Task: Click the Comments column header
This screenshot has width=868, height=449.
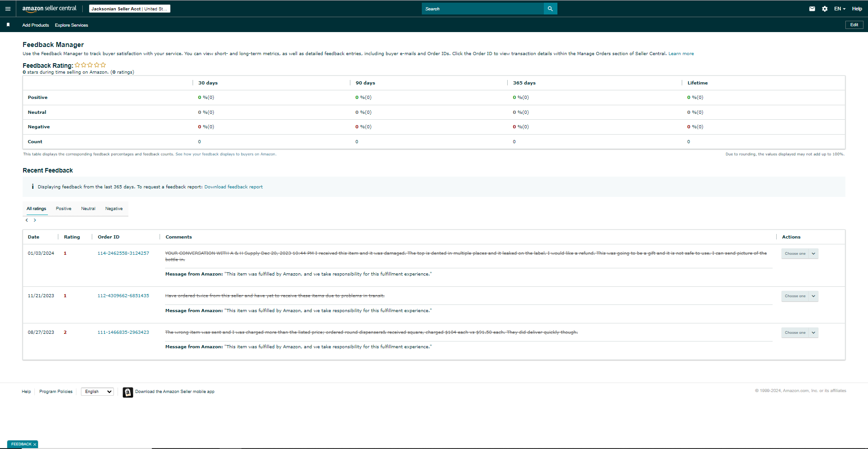Action: coord(179,237)
